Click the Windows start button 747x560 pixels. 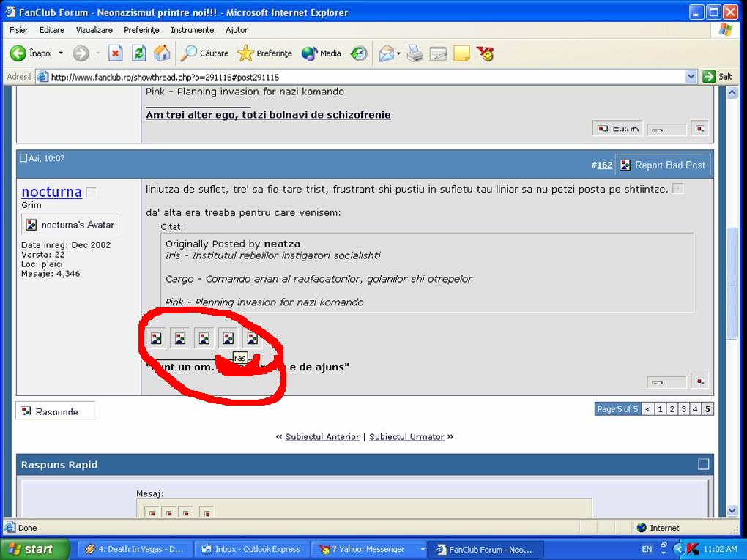tap(34, 549)
